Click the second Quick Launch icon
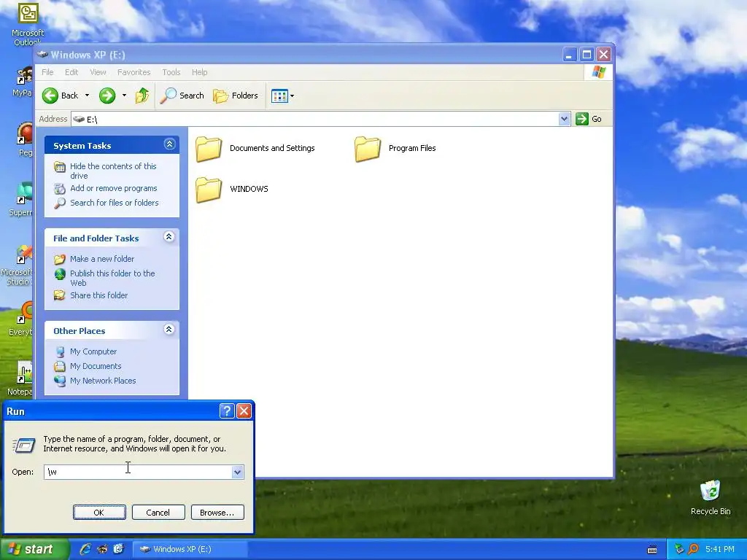747x560 pixels. click(x=102, y=549)
